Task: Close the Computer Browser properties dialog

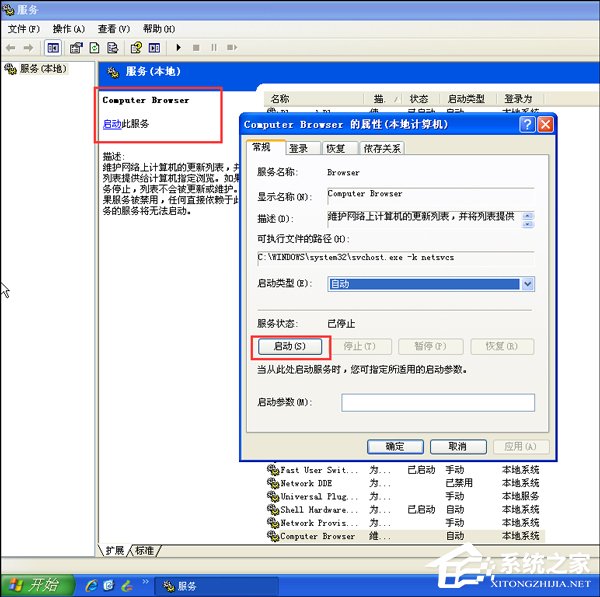Action: (x=545, y=124)
